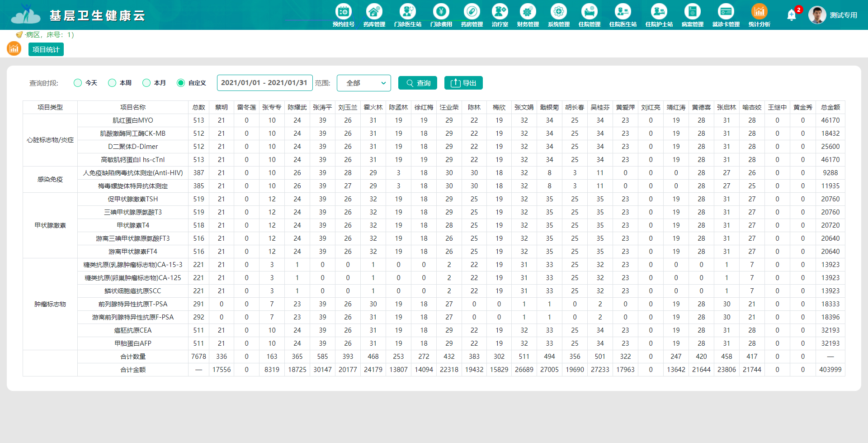Click the 游离甲状腺素FT4 row name
868x443 pixels.
click(133, 252)
